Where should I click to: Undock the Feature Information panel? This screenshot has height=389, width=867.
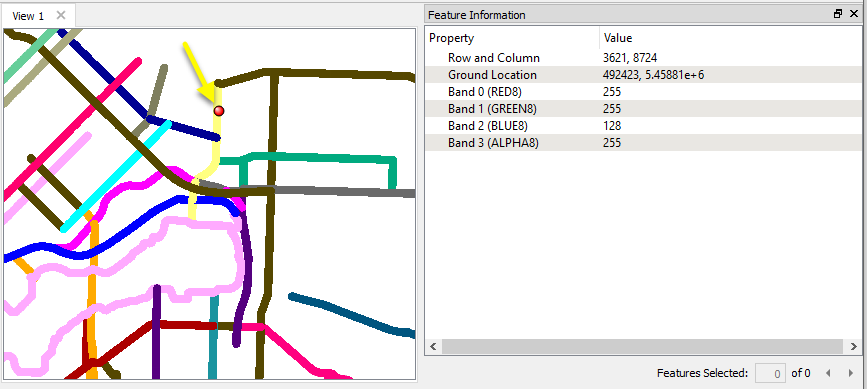pyautogui.click(x=838, y=14)
